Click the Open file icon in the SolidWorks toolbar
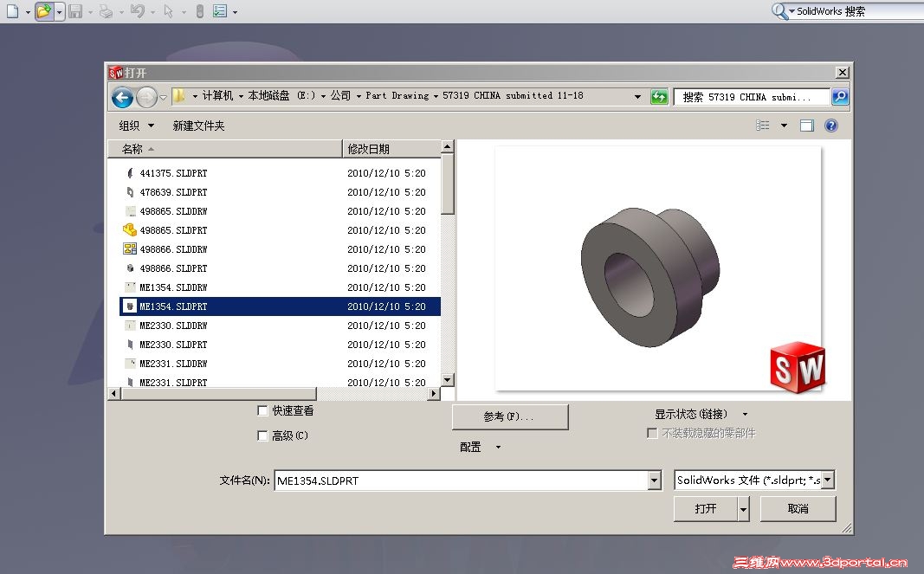The height and width of the screenshot is (574, 924). point(44,10)
